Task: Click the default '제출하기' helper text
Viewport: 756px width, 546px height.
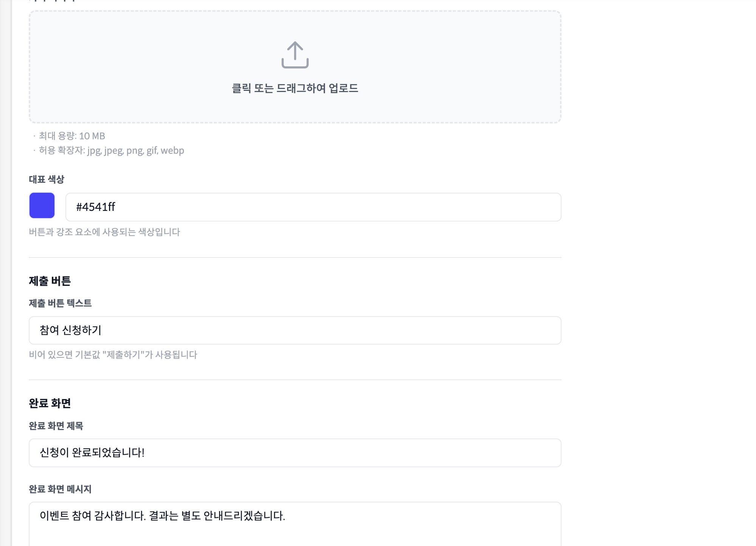Action: 113,355
